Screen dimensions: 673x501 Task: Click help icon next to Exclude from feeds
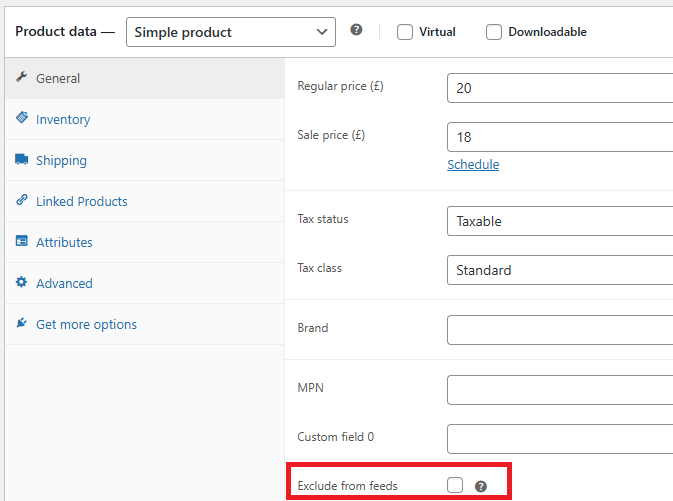[481, 486]
